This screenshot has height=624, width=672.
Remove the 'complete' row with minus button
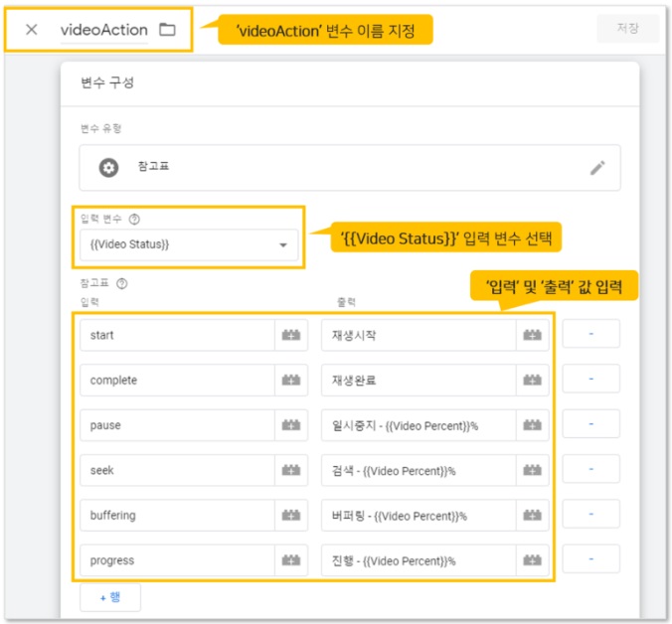coord(591,379)
